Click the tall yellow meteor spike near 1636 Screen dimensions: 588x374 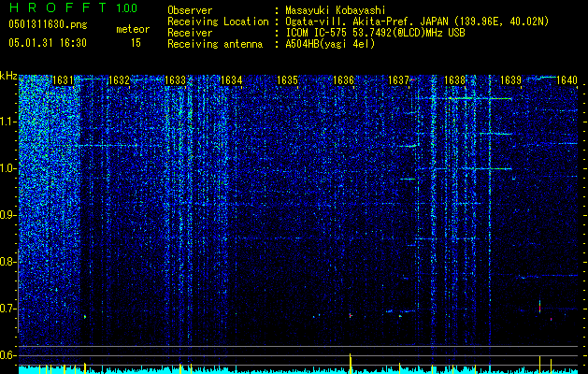click(x=351, y=364)
